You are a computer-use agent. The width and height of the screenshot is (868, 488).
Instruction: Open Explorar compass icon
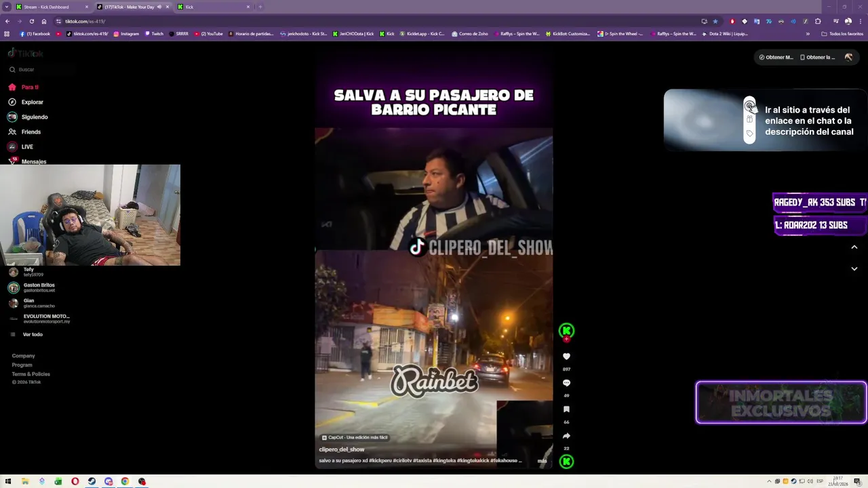coord(12,102)
